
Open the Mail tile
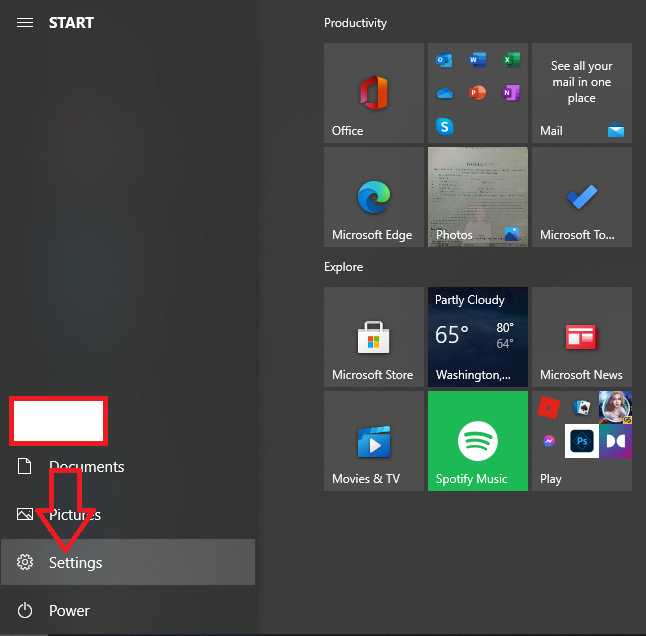click(x=582, y=93)
